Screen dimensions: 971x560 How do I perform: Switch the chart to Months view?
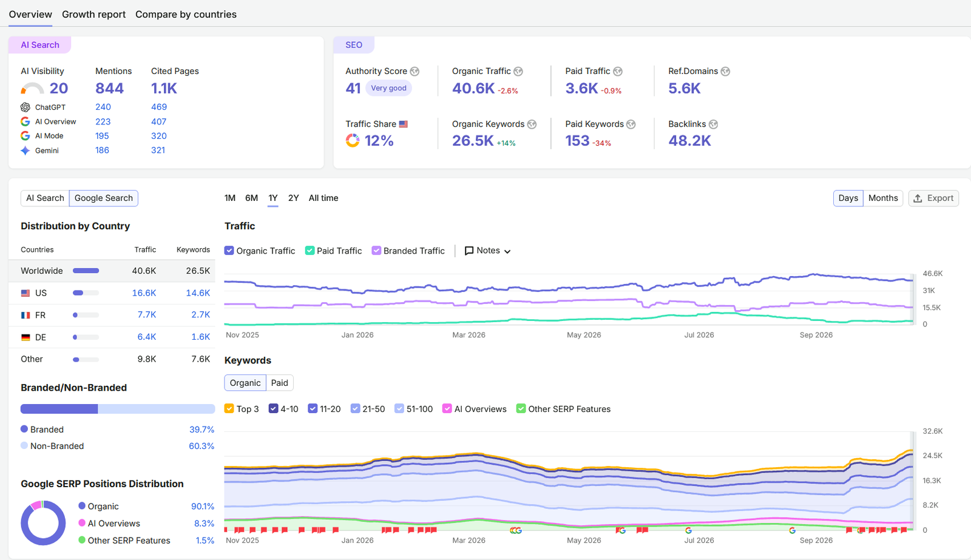coord(883,198)
